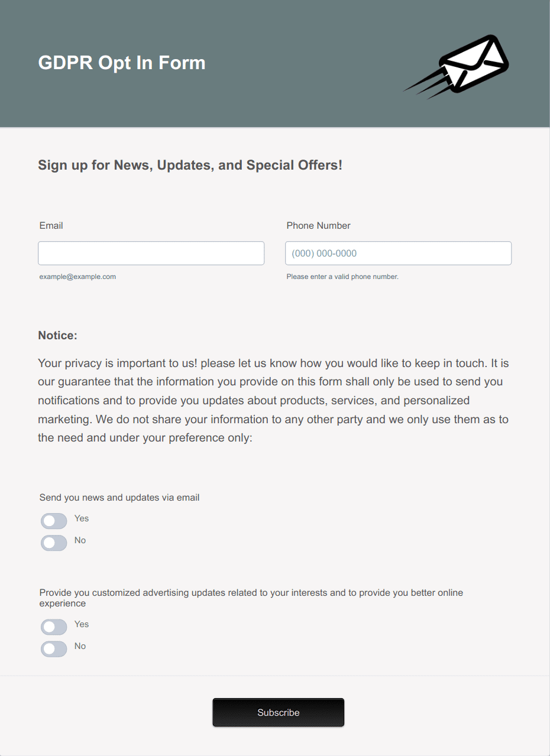Click the Sign up for News heading
The height and width of the screenshot is (756, 550).
(190, 165)
